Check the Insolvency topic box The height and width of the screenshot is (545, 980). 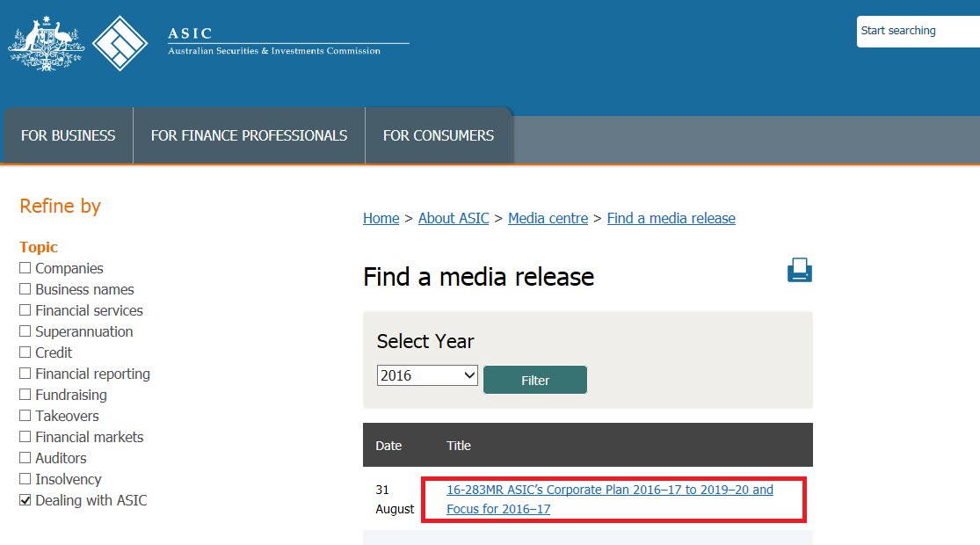point(25,479)
